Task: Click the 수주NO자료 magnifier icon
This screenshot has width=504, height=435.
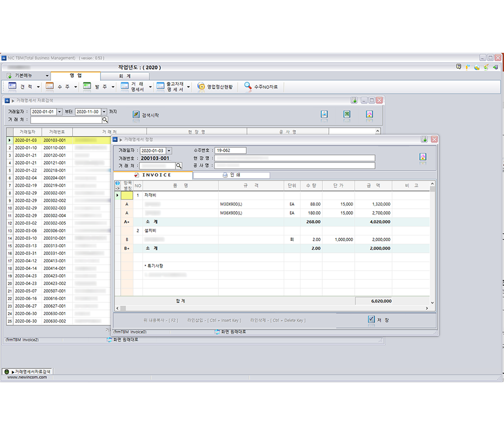Action: [248, 86]
